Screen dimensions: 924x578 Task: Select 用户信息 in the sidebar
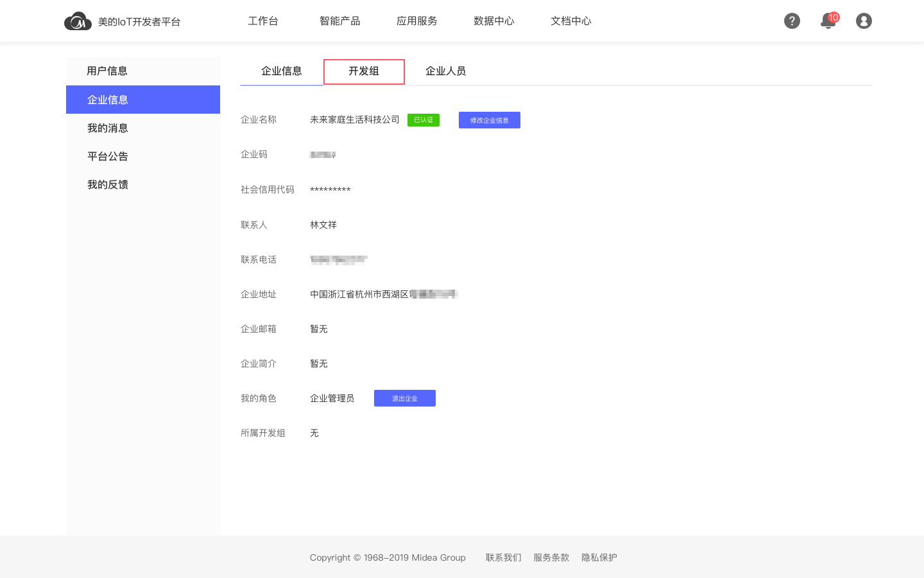[143, 71]
